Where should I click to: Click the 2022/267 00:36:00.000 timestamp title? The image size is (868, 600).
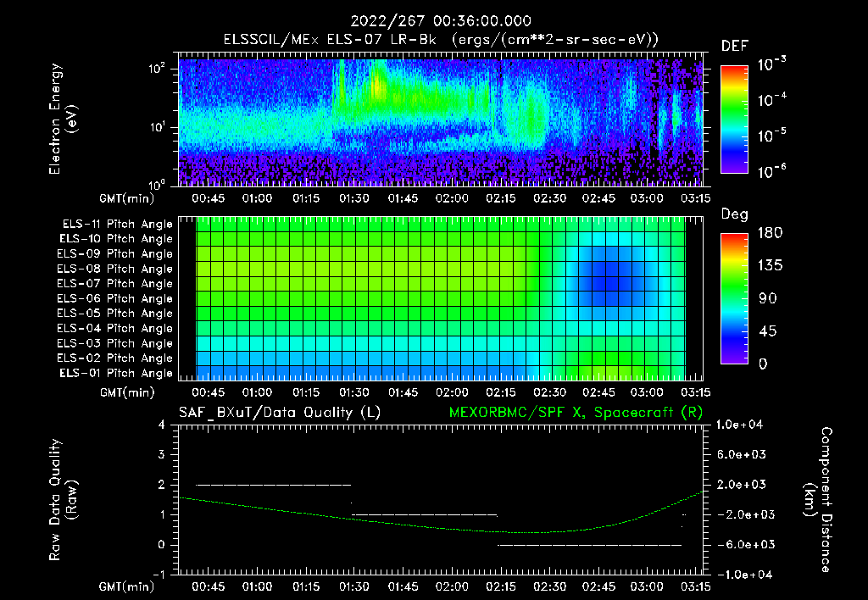pos(441,21)
